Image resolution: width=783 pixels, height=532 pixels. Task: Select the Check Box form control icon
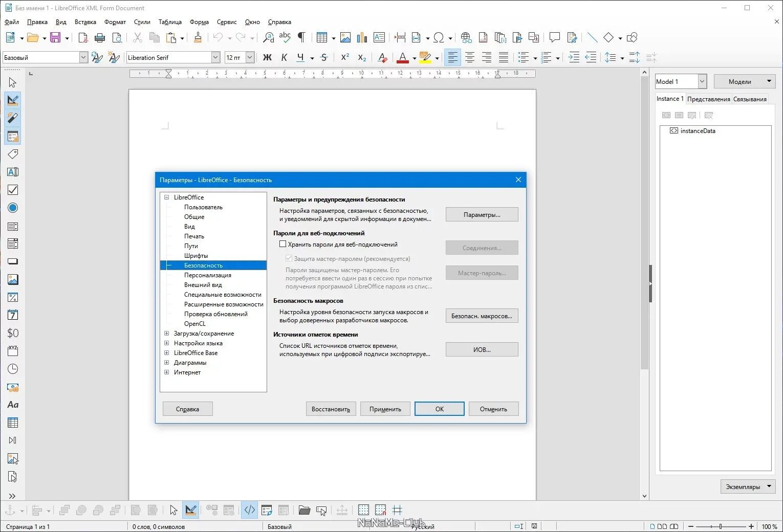pyautogui.click(x=13, y=190)
